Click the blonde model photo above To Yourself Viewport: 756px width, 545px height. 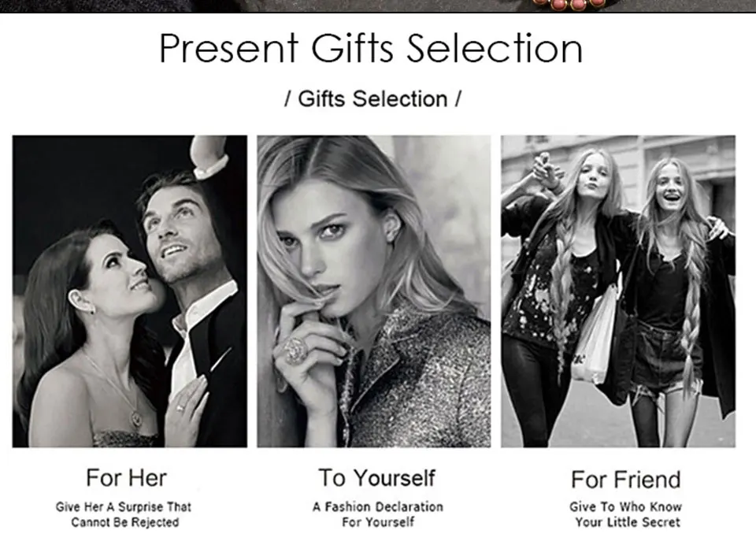(x=373, y=291)
